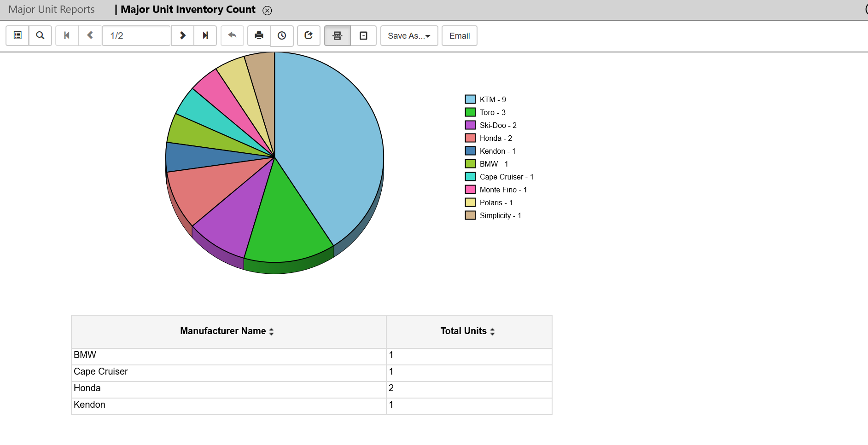This screenshot has width=868, height=445.
Task: Click the Polaris yellow legend swatch
Action: [470, 202]
